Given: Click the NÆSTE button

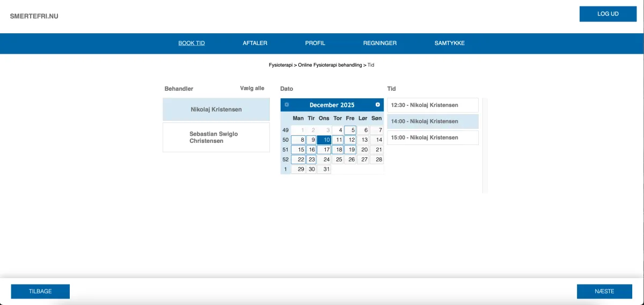Looking at the screenshot, I should (x=604, y=292).
